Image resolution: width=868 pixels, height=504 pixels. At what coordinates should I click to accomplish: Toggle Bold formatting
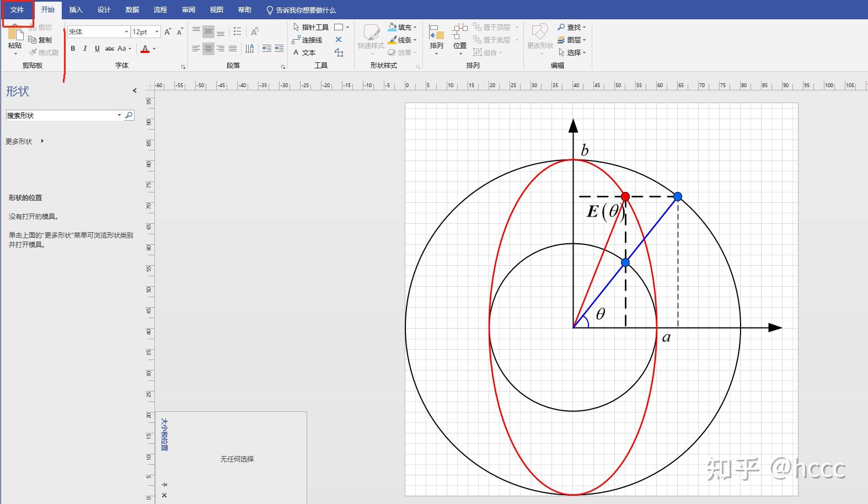coord(73,49)
